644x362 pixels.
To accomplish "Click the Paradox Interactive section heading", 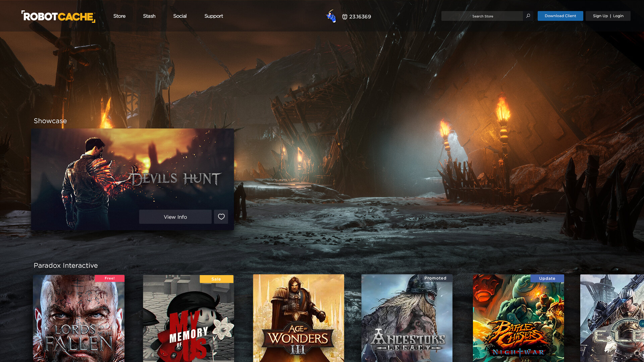I will tap(66, 265).
